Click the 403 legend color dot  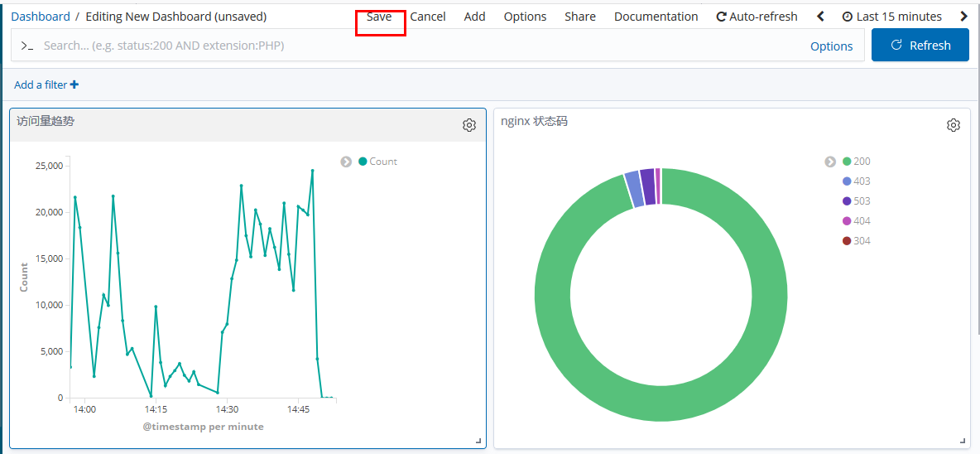coord(847,181)
